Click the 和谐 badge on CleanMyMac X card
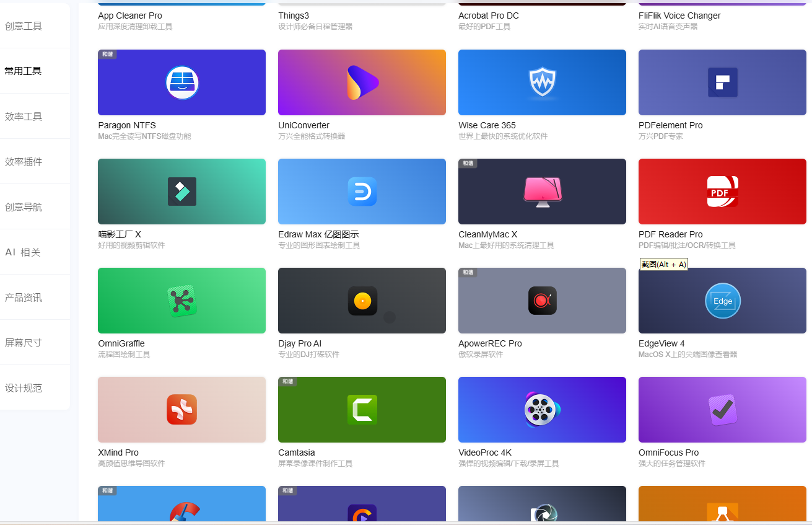The image size is (812, 525). click(x=468, y=164)
